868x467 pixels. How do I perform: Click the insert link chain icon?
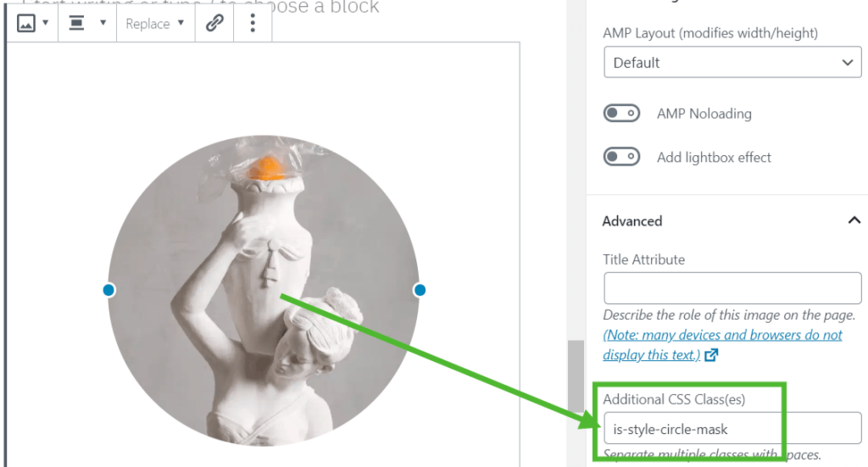(x=214, y=23)
